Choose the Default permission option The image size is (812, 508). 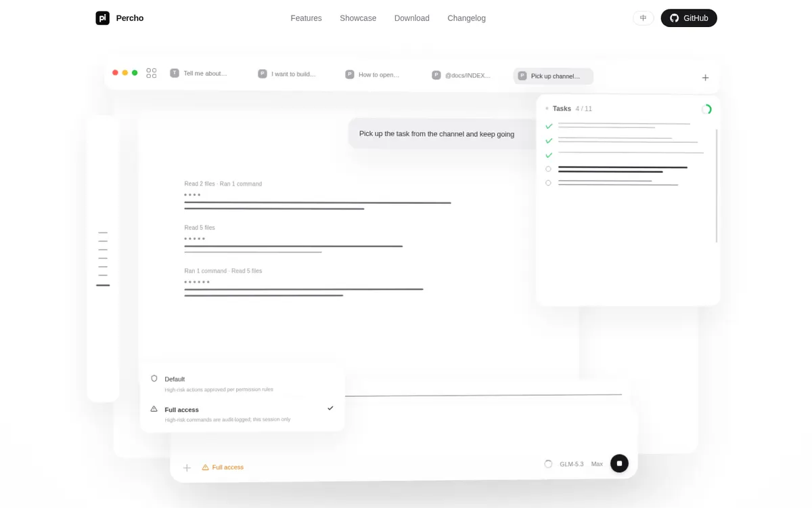point(242,384)
